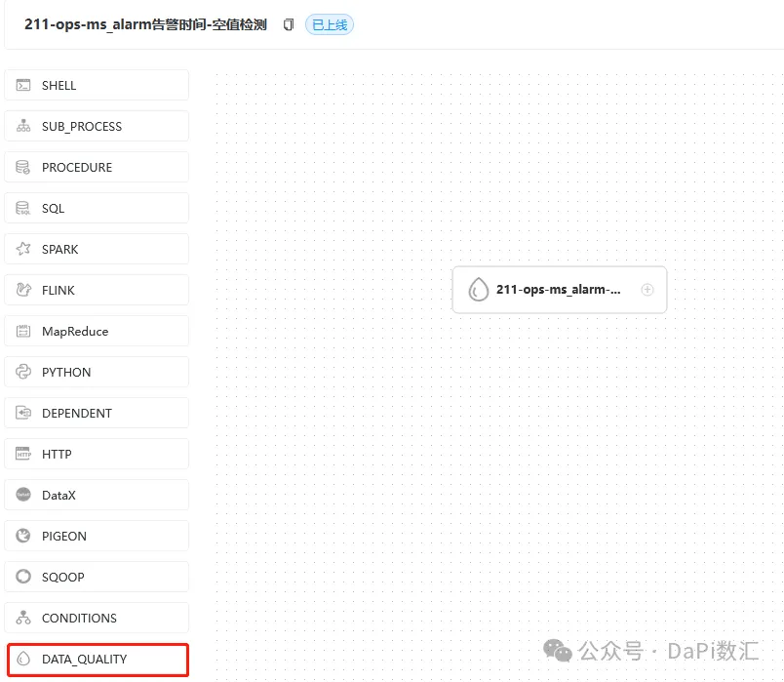Select the PIGEON task type label

[64, 537]
